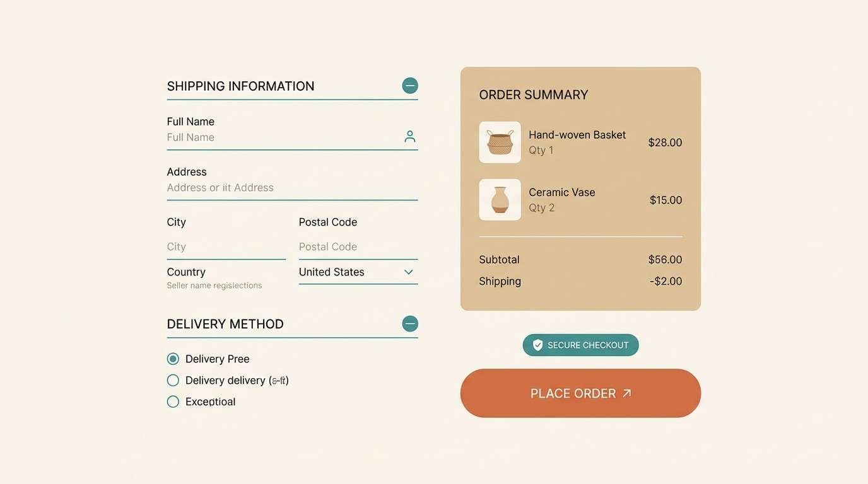Click the SECURE CHECKOUT badge
Image resolution: width=868 pixels, height=484 pixels.
tap(580, 345)
